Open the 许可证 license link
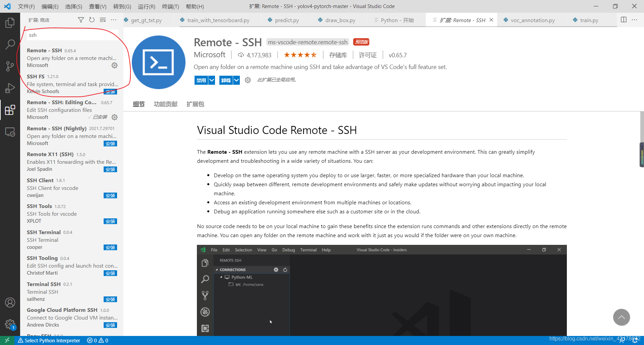 (368, 55)
